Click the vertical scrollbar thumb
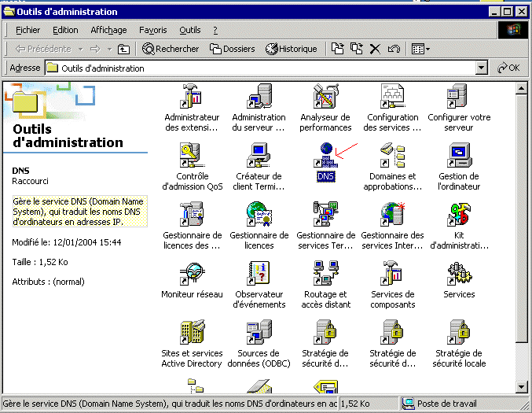 tap(521, 218)
